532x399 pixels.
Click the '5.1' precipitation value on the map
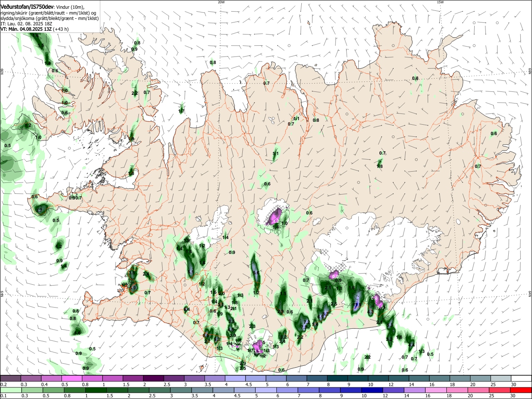click(x=190, y=272)
